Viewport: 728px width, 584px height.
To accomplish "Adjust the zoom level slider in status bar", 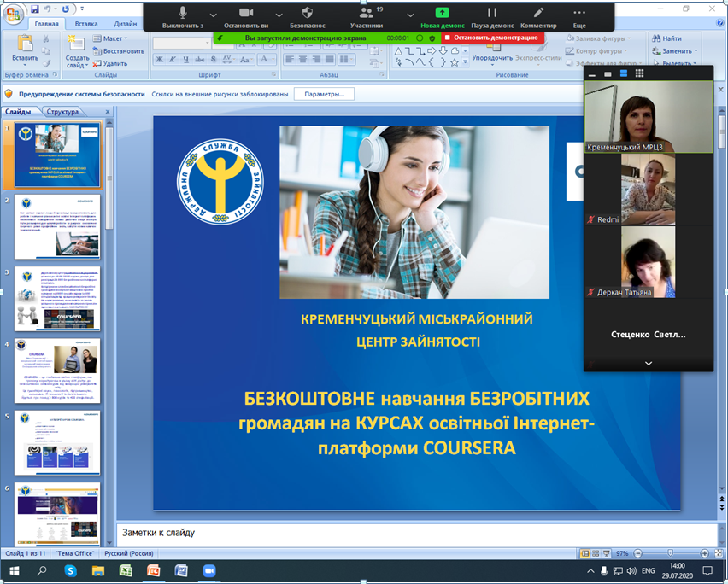I will point(669,554).
